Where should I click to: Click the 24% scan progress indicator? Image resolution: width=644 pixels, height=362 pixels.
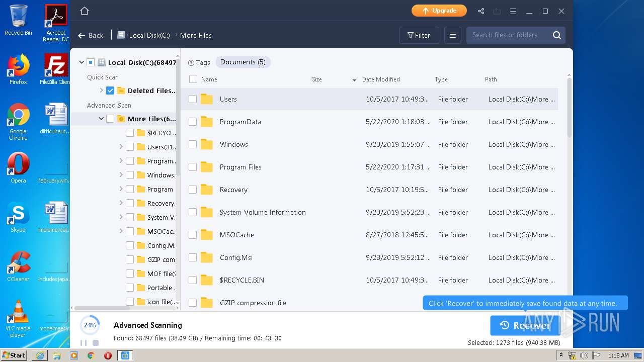pyautogui.click(x=90, y=325)
